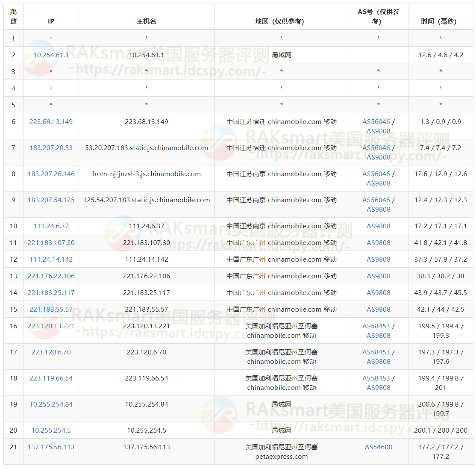Screen dimensions: 476x469
Task: Click region cell with petaexpress.com
Action: (282, 452)
